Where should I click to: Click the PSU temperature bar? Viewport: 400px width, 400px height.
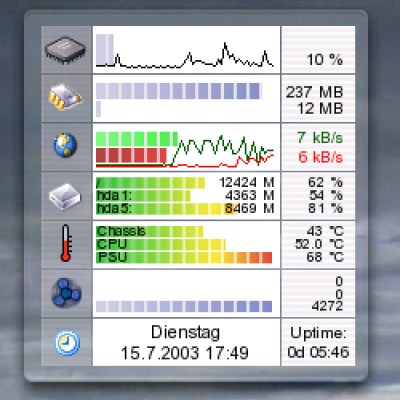(x=184, y=257)
